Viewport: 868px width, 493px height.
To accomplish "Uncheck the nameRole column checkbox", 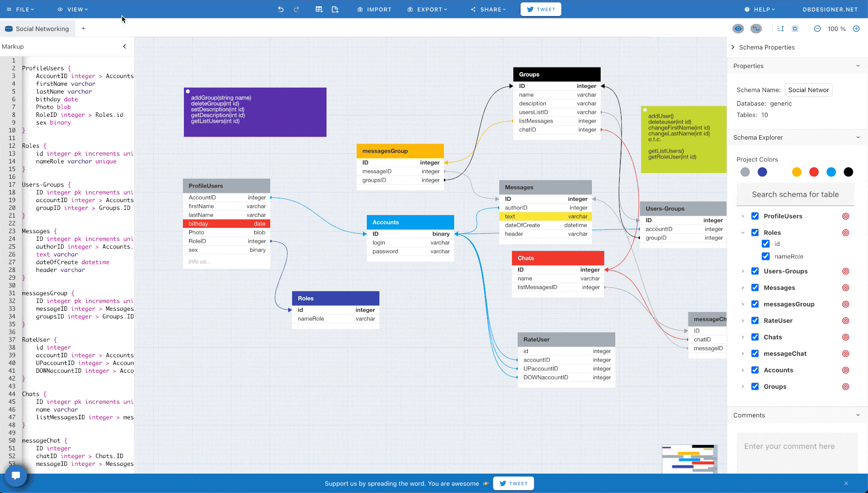I will [766, 256].
